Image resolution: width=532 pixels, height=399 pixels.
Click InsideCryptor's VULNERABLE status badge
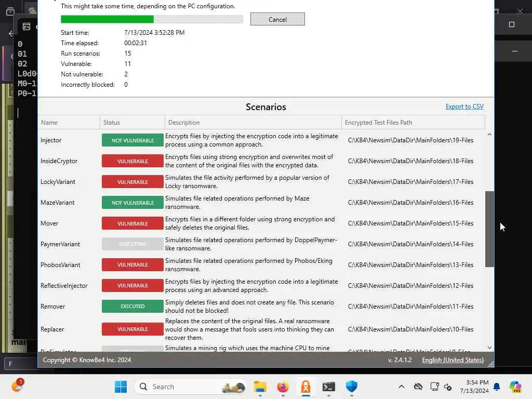pyautogui.click(x=132, y=161)
